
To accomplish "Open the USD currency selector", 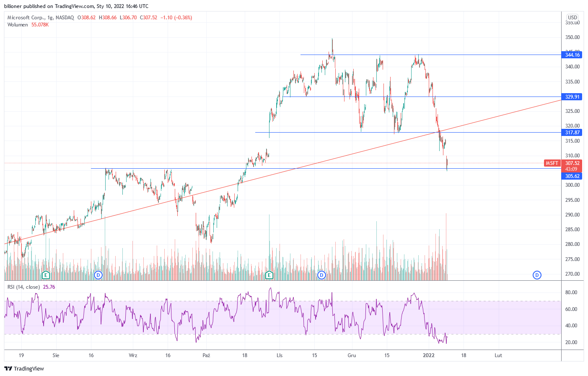I will click(x=572, y=18).
